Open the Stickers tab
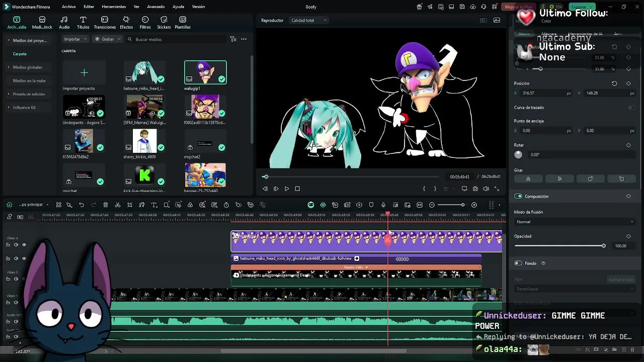The height and width of the screenshot is (362, 644). [164, 23]
